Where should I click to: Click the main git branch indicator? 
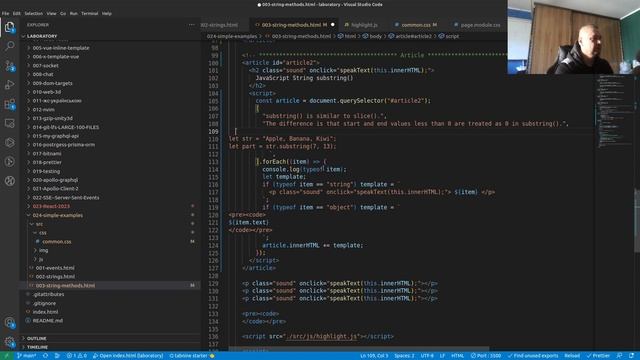[27, 356]
